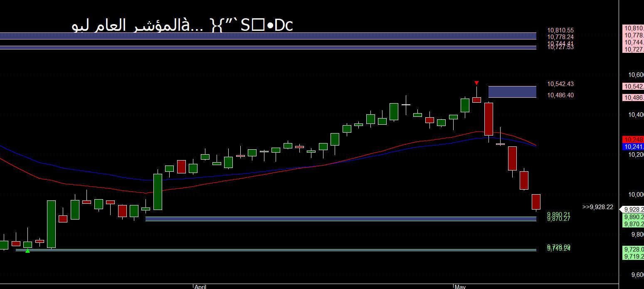This screenshot has height=289, width=644.
Task: Select the green 9,719 price-axis tag
Action: (633, 257)
